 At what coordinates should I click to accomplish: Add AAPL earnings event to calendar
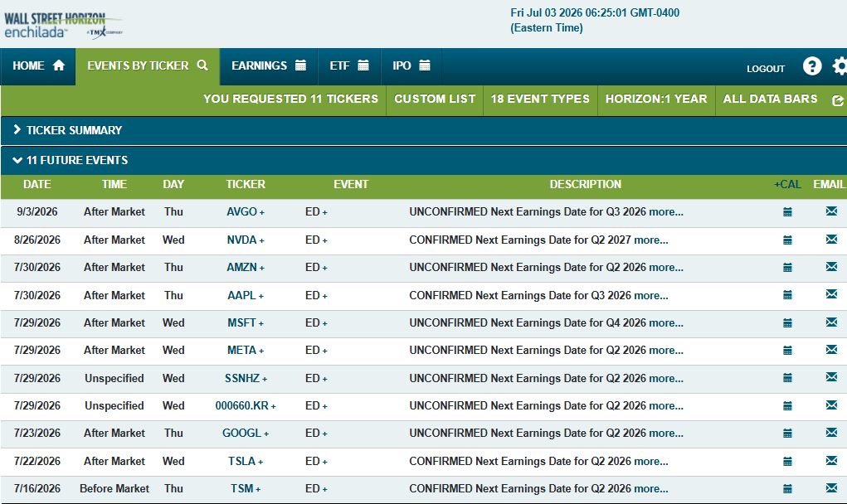pyautogui.click(x=787, y=295)
